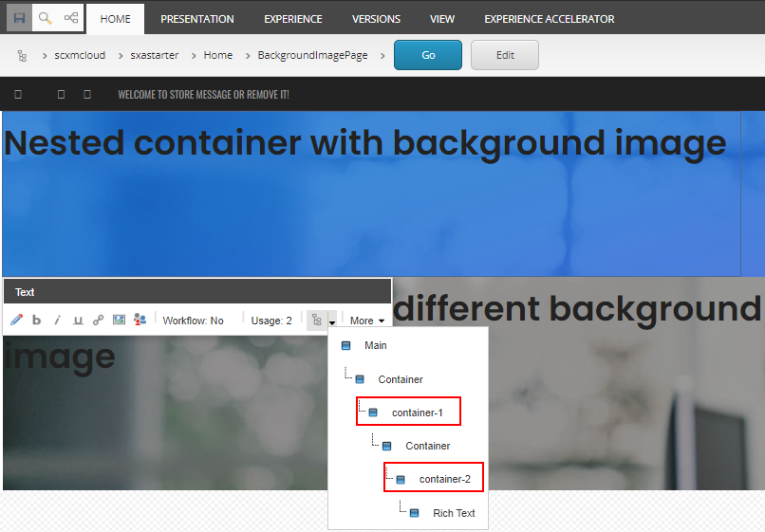This screenshot has width=765, height=532.
Task: Open the EXPERIENCE tab
Action: pos(292,19)
